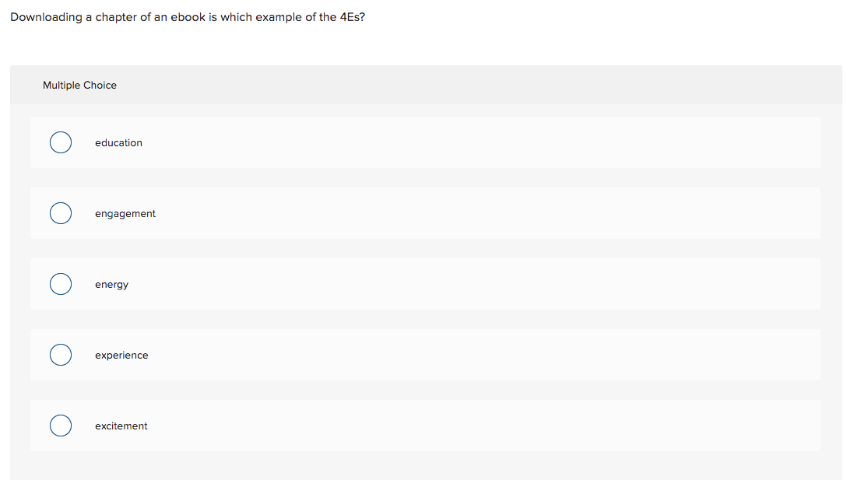Screen dimensions: 868x480
Task: Select the radio button for experience
Action: pos(61,355)
